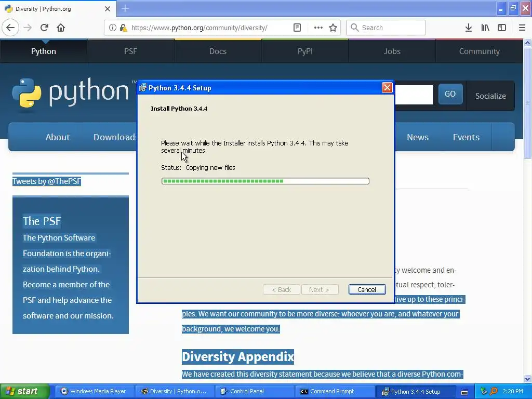Cancel the Python installation

coord(367,289)
